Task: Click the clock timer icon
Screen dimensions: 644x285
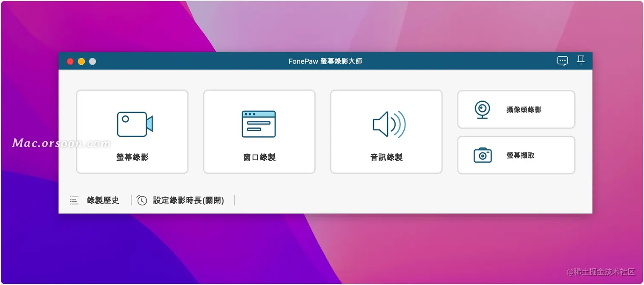Action: click(142, 200)
